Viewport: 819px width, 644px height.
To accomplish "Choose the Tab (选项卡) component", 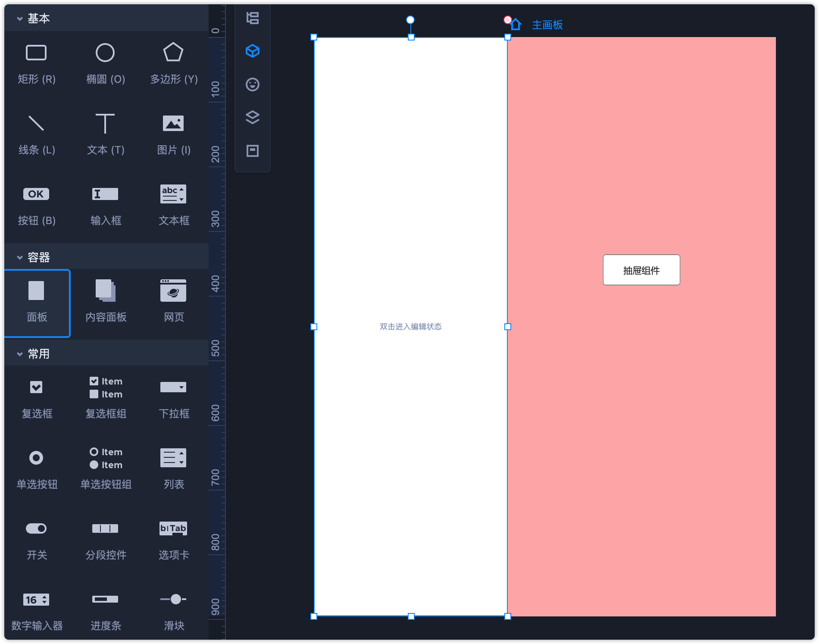I will pos(173,539).
